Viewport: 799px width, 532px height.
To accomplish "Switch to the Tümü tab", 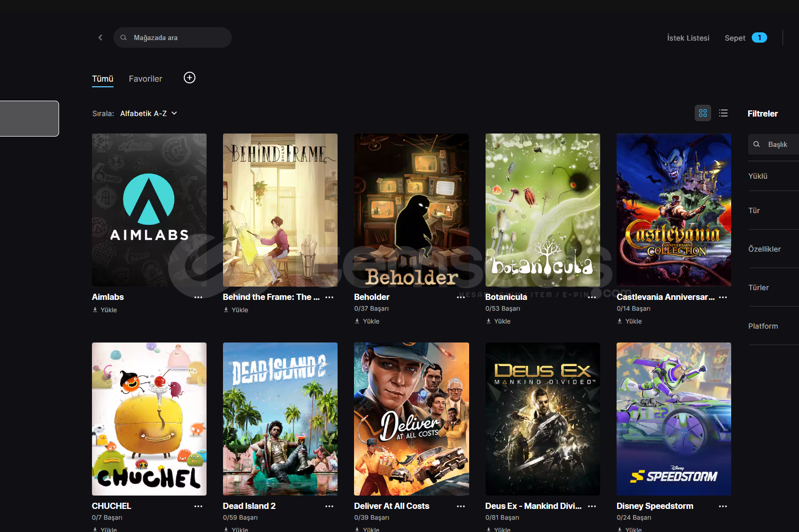I will click(x=103, y=79).
